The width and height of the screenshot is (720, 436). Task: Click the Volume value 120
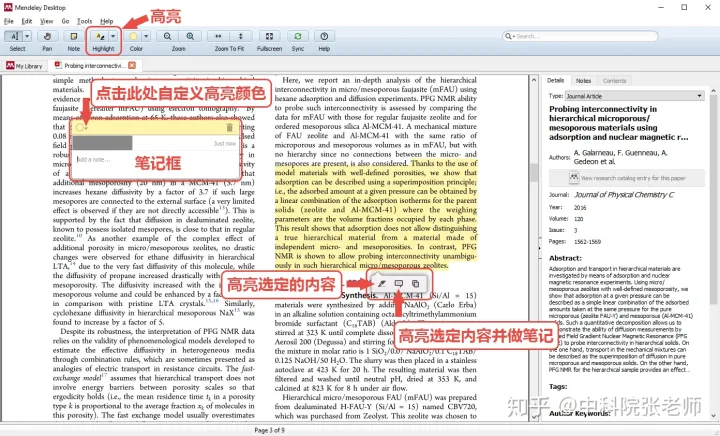(x=578, y=219)
